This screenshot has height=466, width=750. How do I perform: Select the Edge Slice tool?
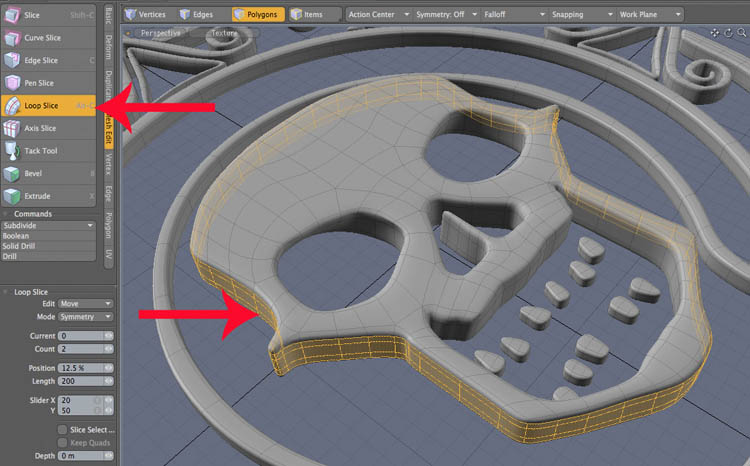[x=48, y=60]
